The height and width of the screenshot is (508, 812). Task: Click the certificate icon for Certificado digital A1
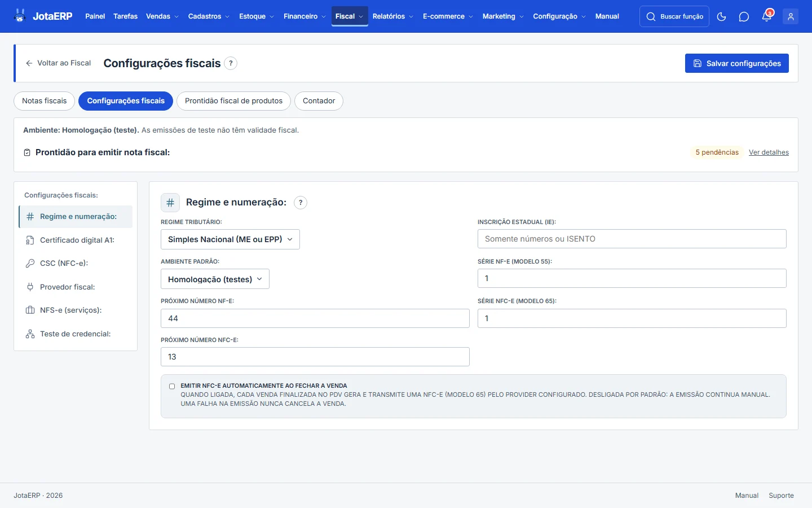point(30,240)
